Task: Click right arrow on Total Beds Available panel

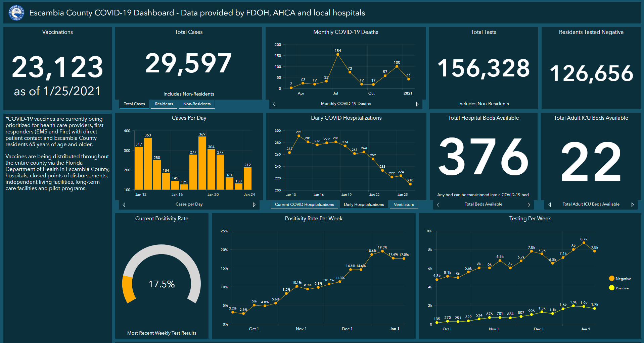Action: click(529, 204)
